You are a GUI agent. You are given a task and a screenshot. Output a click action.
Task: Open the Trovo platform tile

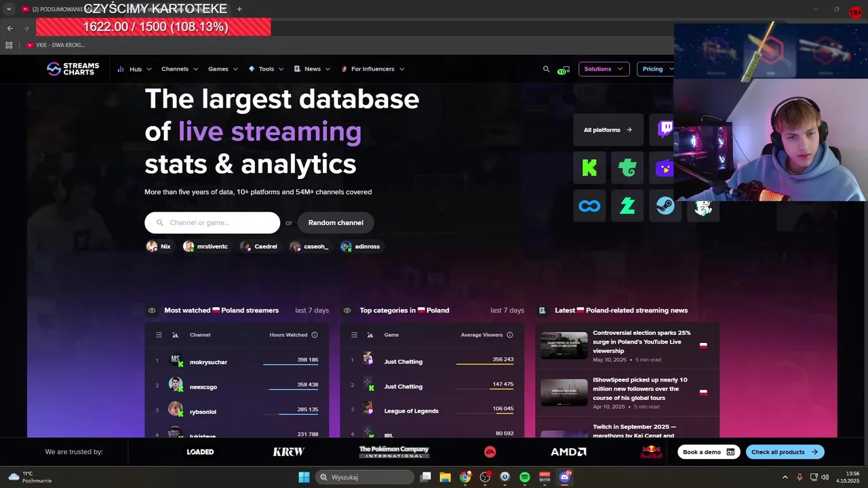pyautogui.click(x=627, y=167)
